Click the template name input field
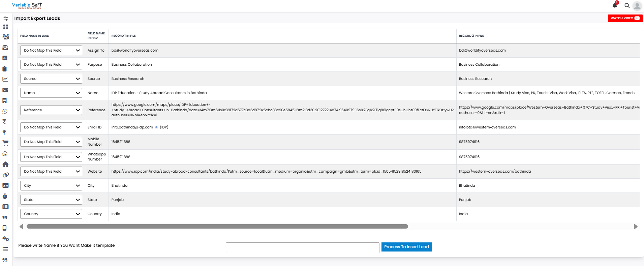Screen dimensions: 644x266 (302, 248)
